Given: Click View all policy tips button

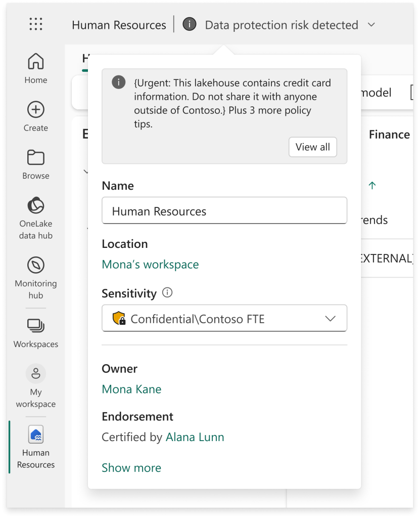Looking at the screenshot, I should coord(313,147).
